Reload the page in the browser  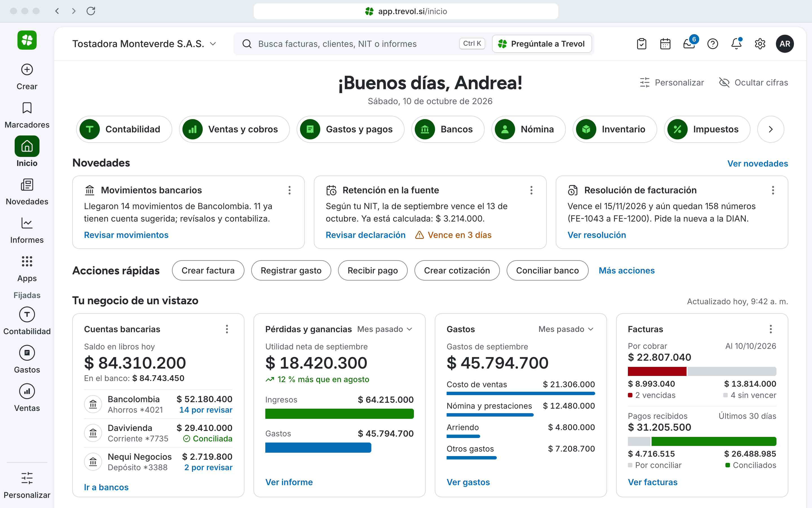coord(91,11)
